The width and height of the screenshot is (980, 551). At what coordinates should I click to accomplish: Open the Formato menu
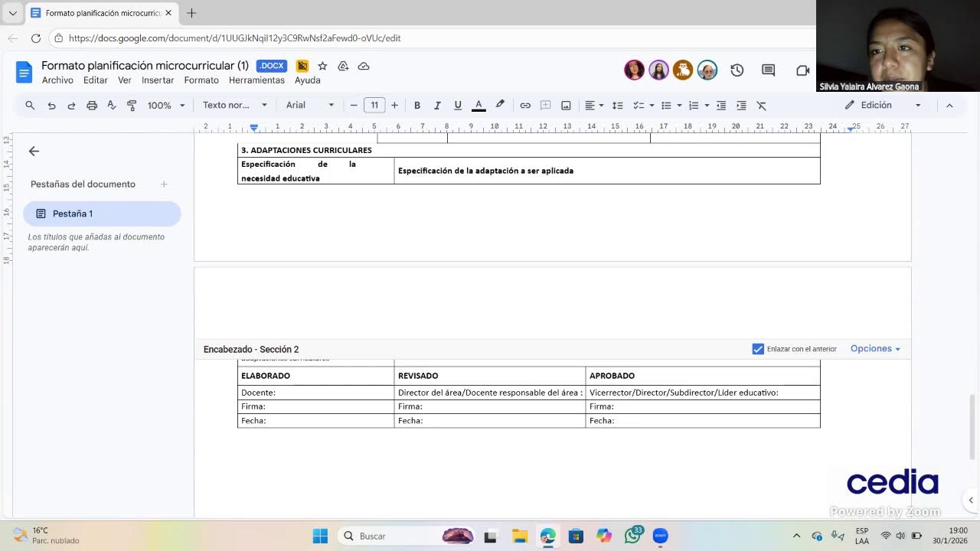pyautogui.click(x=201, y=80)
